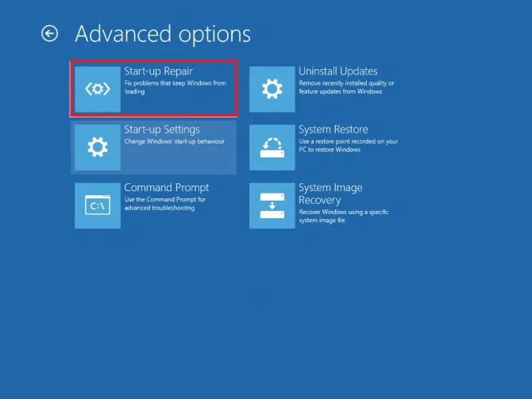Go back using the circled arrow
The height and width of the screenshot is (399, 532).
49,33
